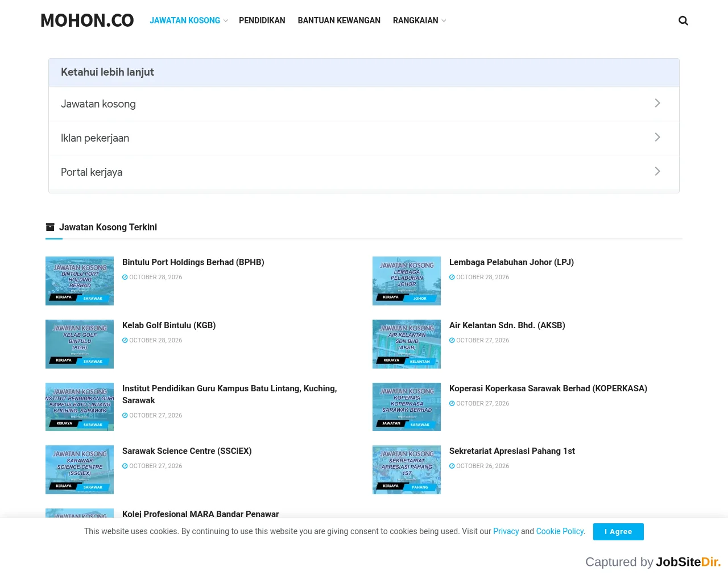728x579 pixels.
Task: Open the Bintulu Port Holdings Berhad (BPHB) link
Action: pos(193,262)
